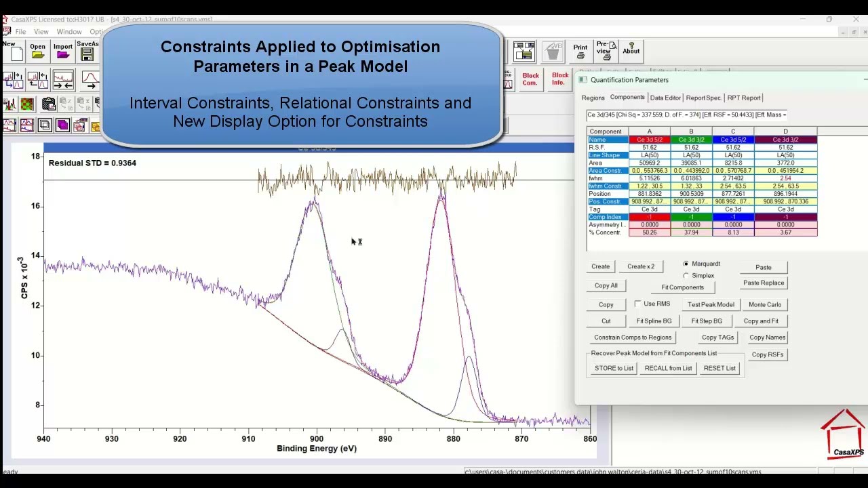
Task: Click the fwhm value 5.11526 in column A
Action: (649, 178)
